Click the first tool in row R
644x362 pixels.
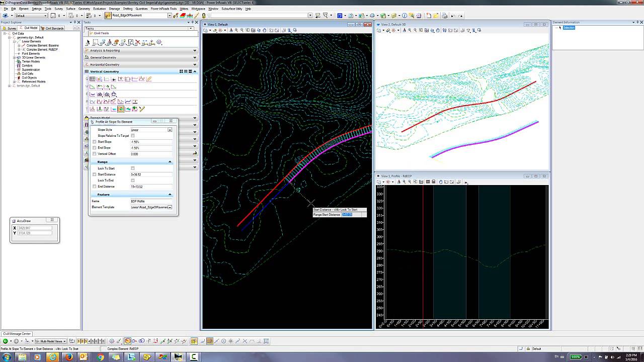[x=92, y=102]
